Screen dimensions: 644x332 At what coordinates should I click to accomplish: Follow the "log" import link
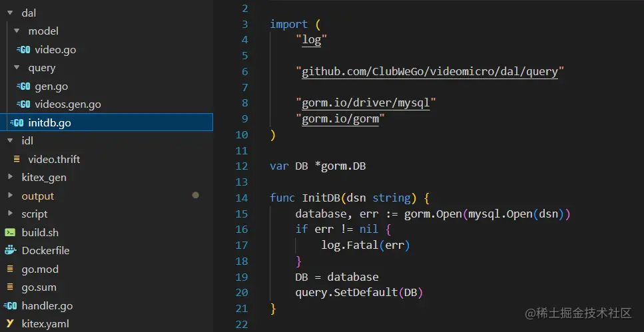point(311,40)
